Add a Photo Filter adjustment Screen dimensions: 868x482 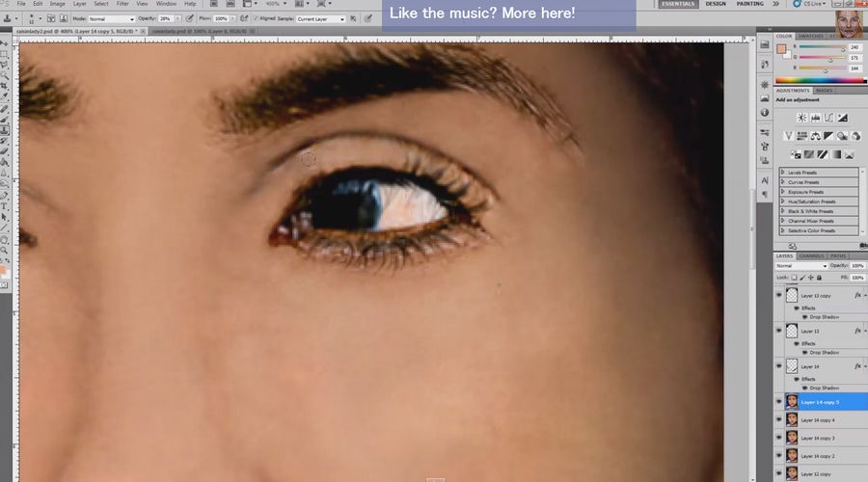(x=842, y=136)
